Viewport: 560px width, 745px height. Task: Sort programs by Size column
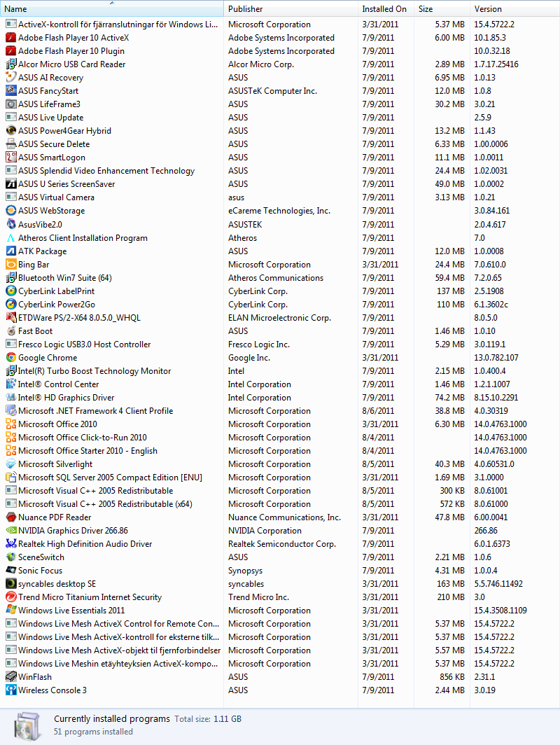[x=441, y=9]
